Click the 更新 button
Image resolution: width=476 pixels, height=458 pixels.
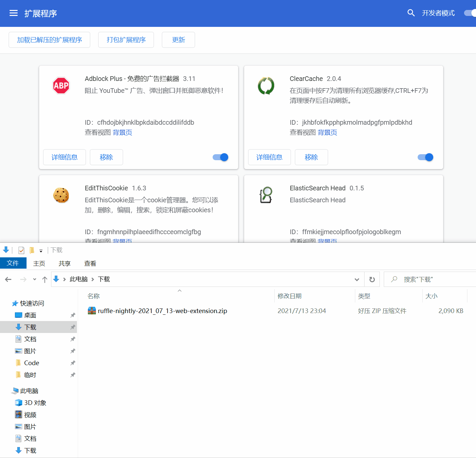(x=178, y=40)
